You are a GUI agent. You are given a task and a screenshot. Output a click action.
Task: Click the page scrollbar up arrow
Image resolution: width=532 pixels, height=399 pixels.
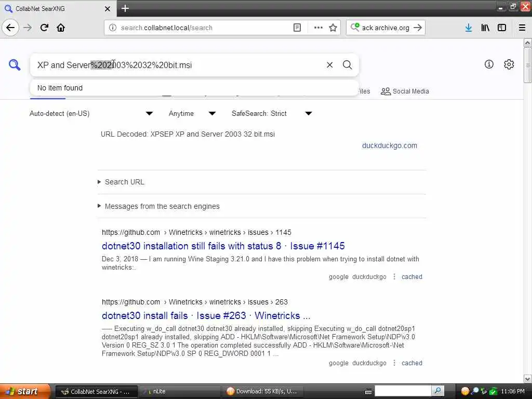pos(528,43)
